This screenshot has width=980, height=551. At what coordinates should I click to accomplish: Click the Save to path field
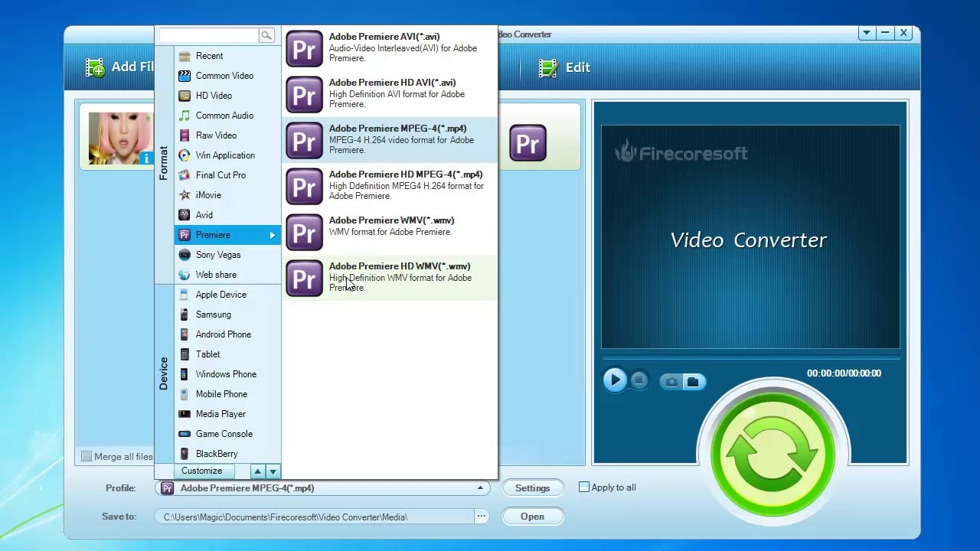click(315, 517)
